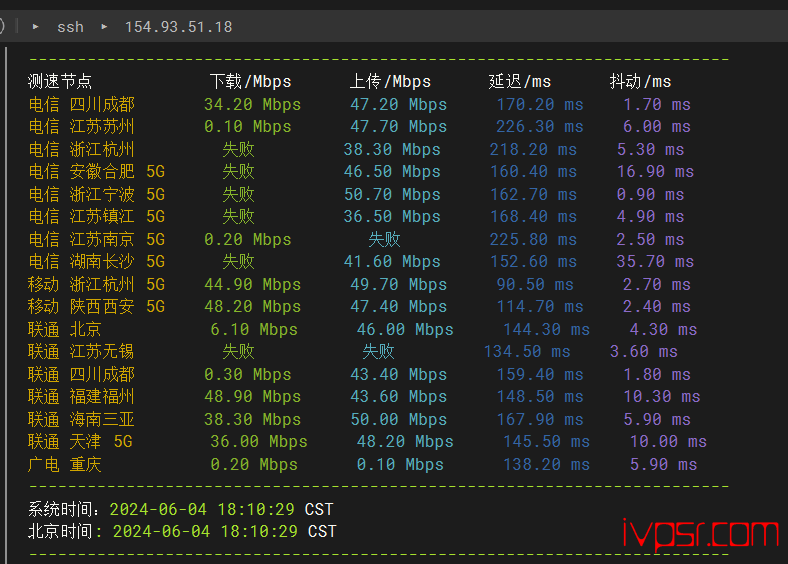Select 16.90 ms jitter value
This screenshot has width=788, height=564.
655,172
